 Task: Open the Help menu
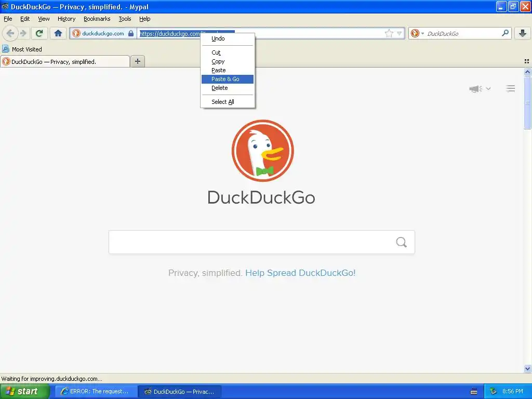[x=145, y=19]
